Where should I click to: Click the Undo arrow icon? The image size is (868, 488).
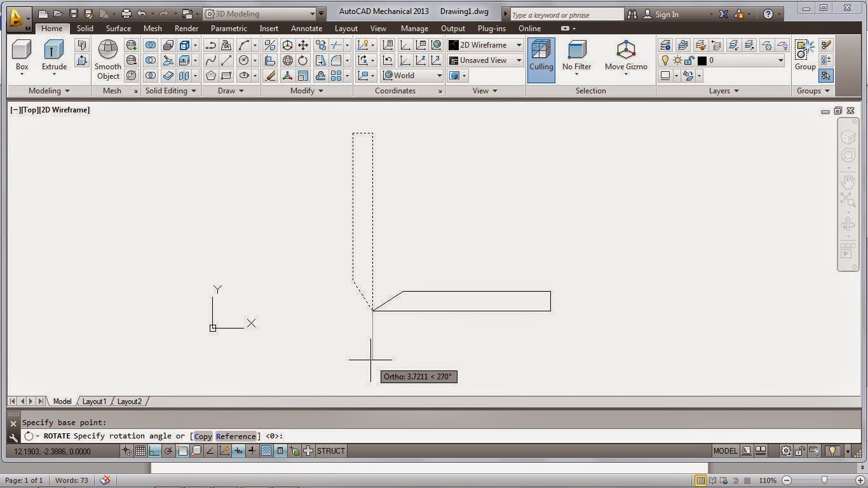point(142,13)
